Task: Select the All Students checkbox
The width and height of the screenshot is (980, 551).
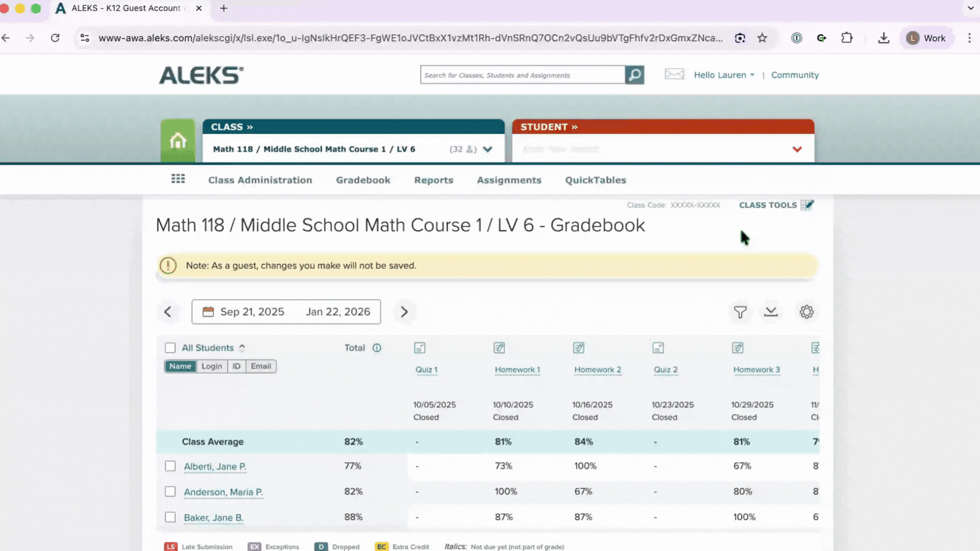Action: 170,347
